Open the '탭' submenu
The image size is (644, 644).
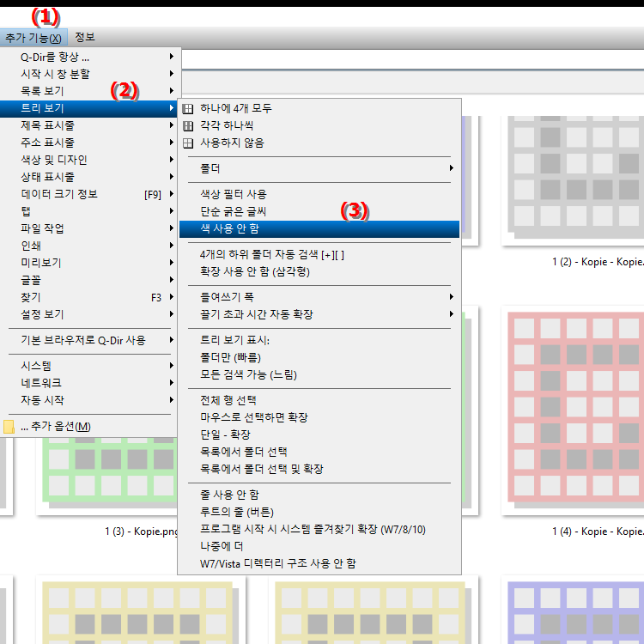click(88, 211)
